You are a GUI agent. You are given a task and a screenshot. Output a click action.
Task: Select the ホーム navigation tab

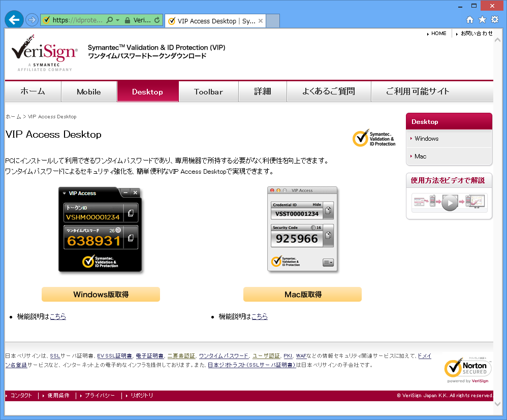click(33, 91)
